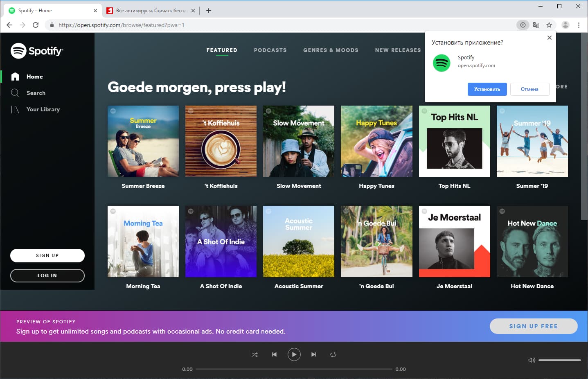
Task: Click the address bar URL
Action: (121, 25)
